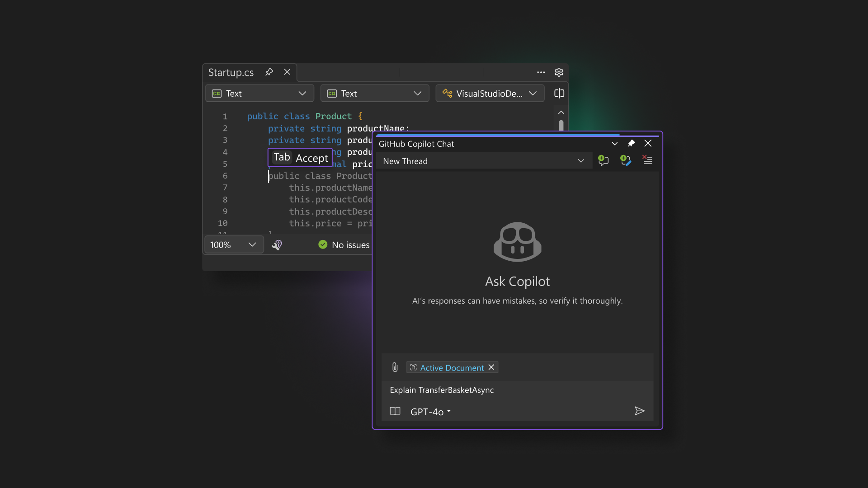The image size is (868, 488).
Task: Open the second Text navigation dropdown
Action: [375, 94]
